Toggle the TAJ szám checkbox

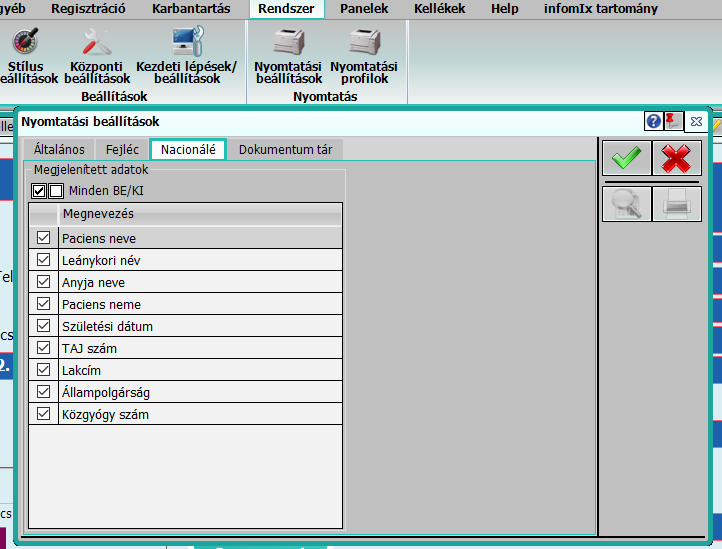(x=43, y=348)
